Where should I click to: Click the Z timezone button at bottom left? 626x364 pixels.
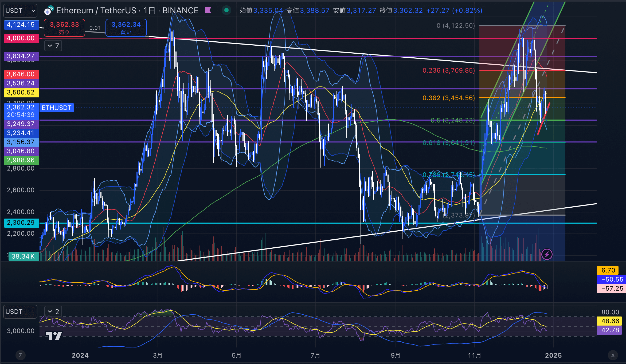20,355
